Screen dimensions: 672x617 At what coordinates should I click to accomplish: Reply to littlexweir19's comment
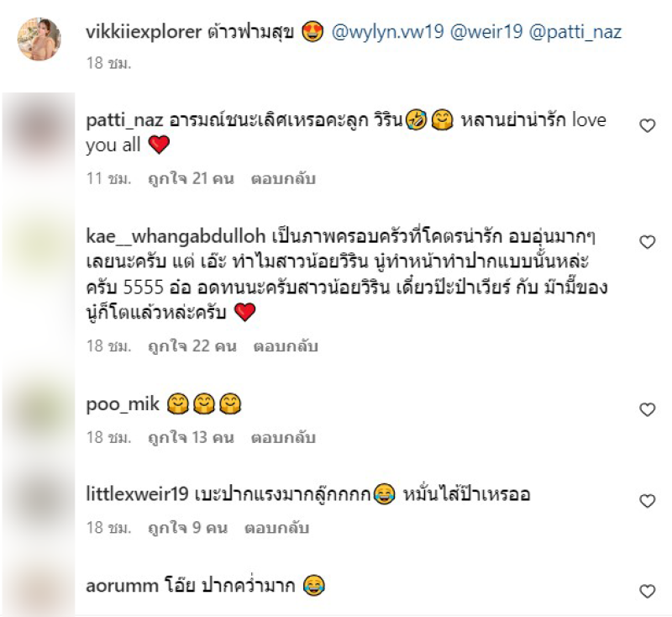[277, 528]
